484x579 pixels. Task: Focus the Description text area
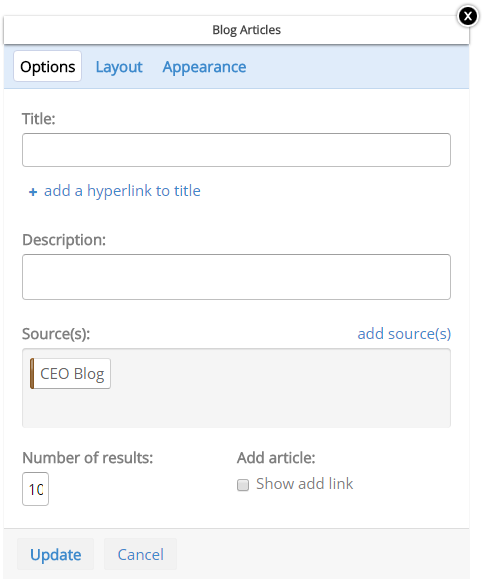coord(236,277)
